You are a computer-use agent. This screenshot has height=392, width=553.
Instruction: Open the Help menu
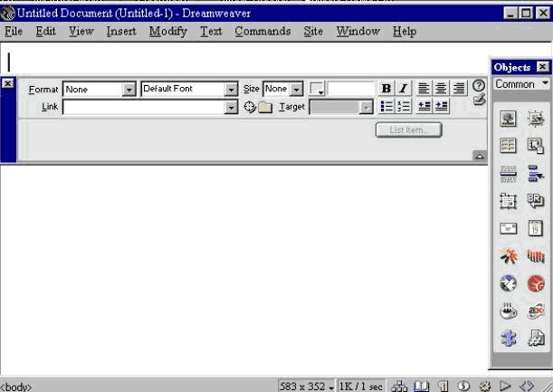(405, 32)
